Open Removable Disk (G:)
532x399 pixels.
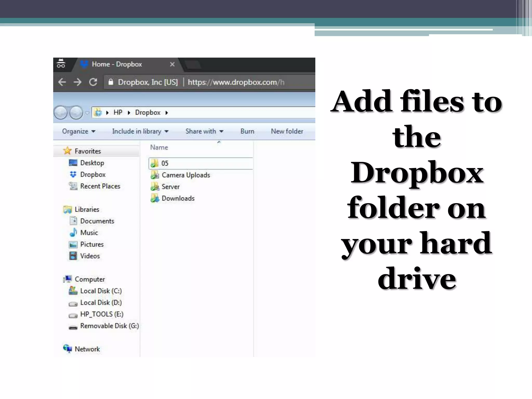(109, 326)
